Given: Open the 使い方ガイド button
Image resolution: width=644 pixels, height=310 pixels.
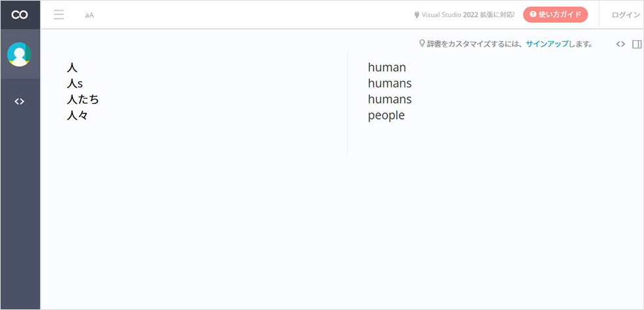Looking at the screenshot, I should click(555, 15).
